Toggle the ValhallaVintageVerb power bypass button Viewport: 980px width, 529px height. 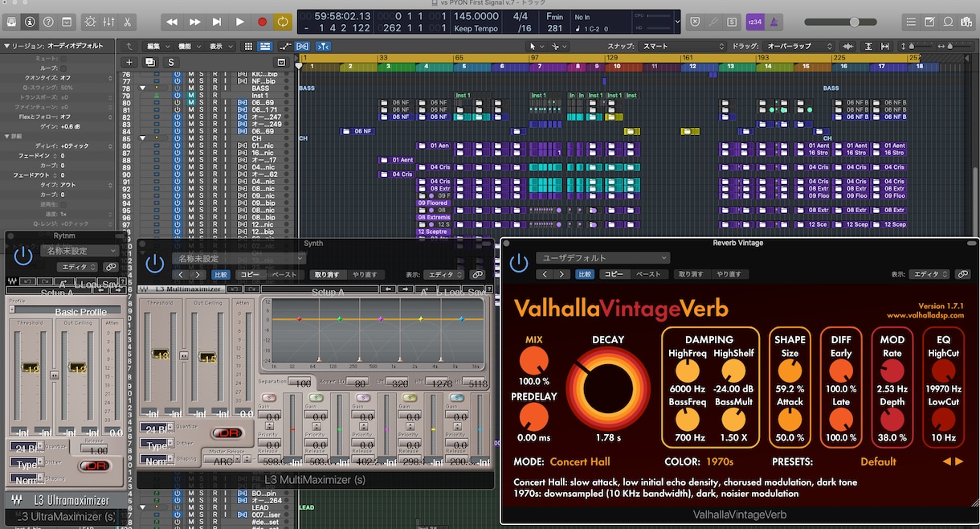[x=520, y=263]
